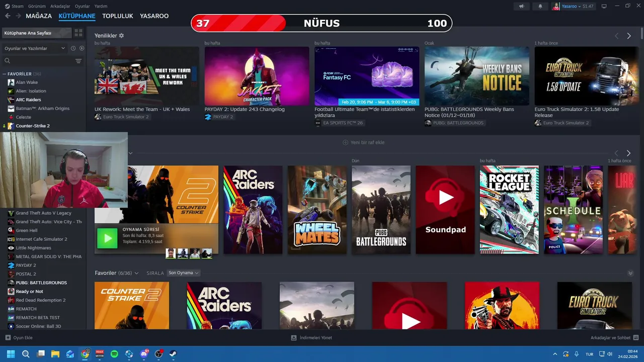Click the Oyun Ekle label
644x362 pixels.
pos(23,338)
